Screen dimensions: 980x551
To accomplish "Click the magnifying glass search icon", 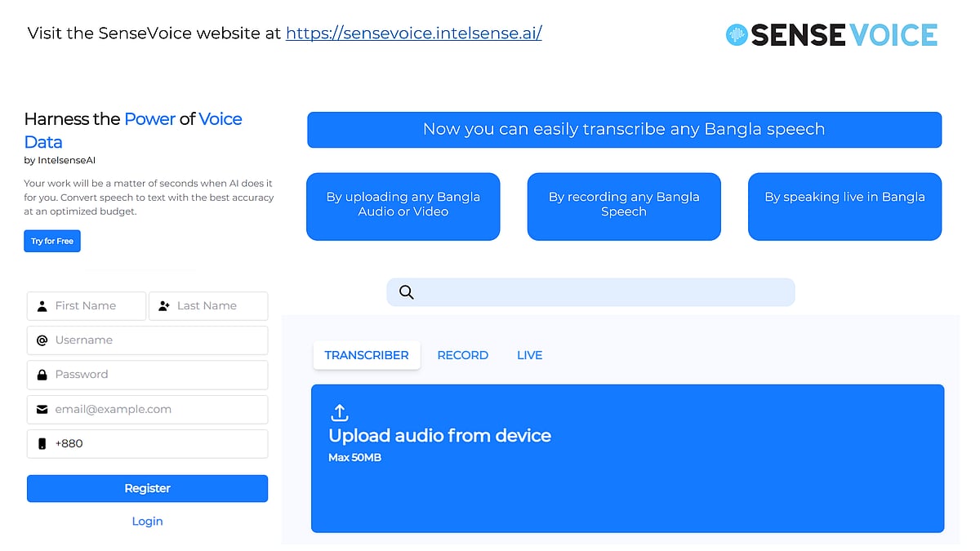I will tap(406, 292).
